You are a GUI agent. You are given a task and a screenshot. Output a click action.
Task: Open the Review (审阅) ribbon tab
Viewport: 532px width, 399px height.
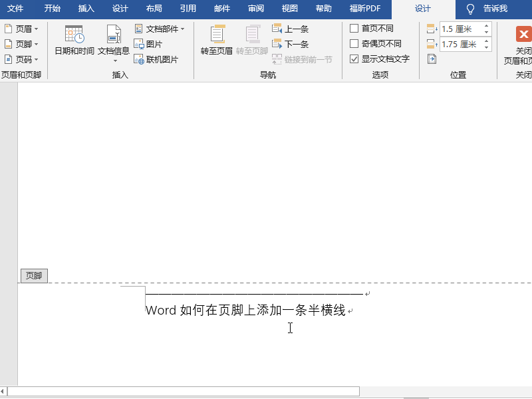pos(255,9)
